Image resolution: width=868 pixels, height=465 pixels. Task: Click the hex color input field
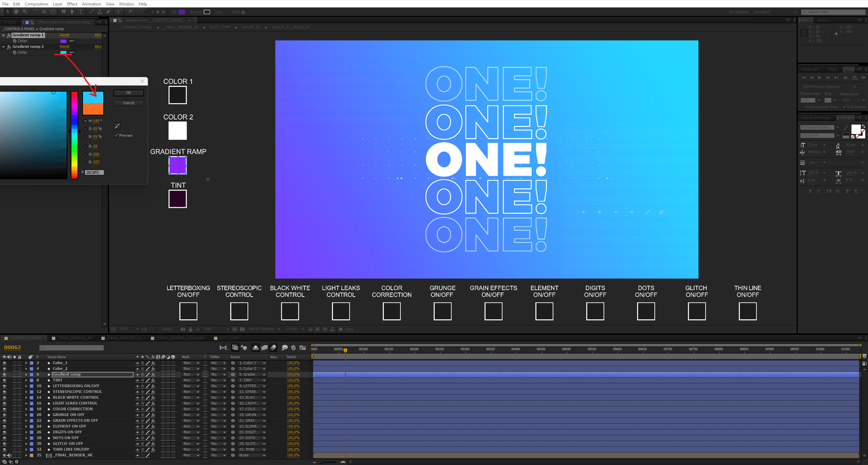click(94, 172)
